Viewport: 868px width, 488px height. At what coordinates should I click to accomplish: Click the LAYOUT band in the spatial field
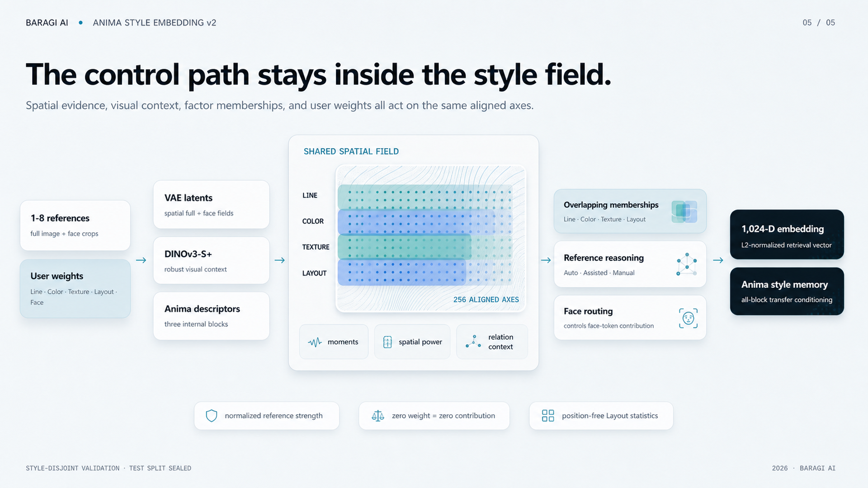[x=425, y=272]
